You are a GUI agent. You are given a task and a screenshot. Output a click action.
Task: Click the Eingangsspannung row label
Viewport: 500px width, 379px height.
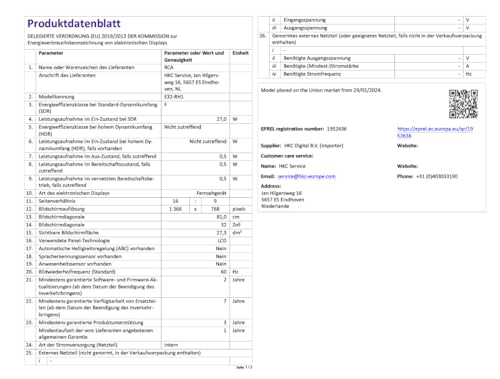[305, 20]
